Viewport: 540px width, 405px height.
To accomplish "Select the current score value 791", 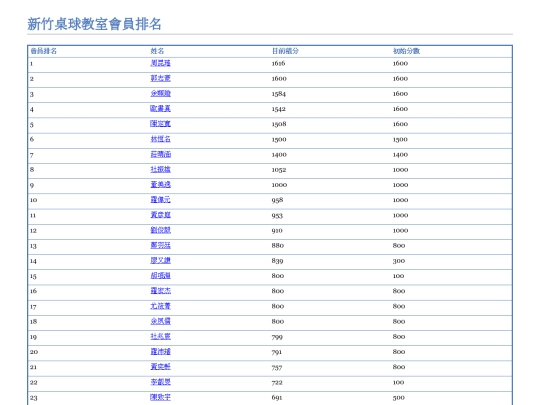I will click(277, 352).
